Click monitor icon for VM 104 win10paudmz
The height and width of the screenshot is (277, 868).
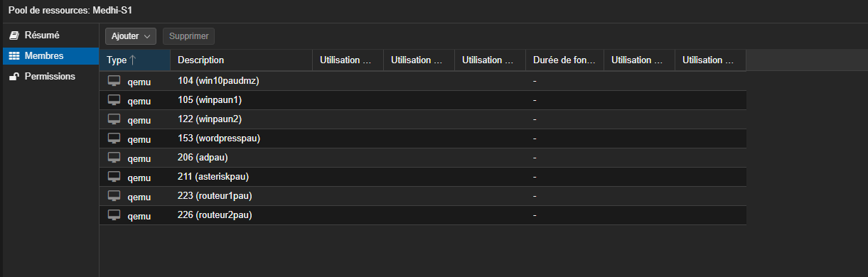point(114,81)
